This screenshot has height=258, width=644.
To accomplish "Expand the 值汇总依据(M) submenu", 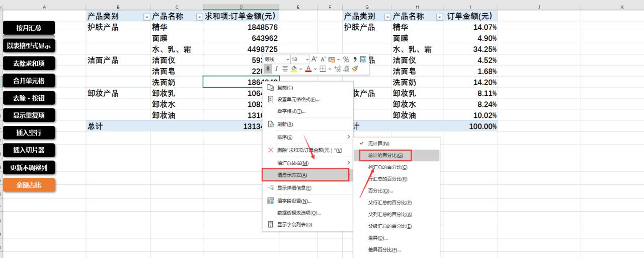I will tap(307, 163).
